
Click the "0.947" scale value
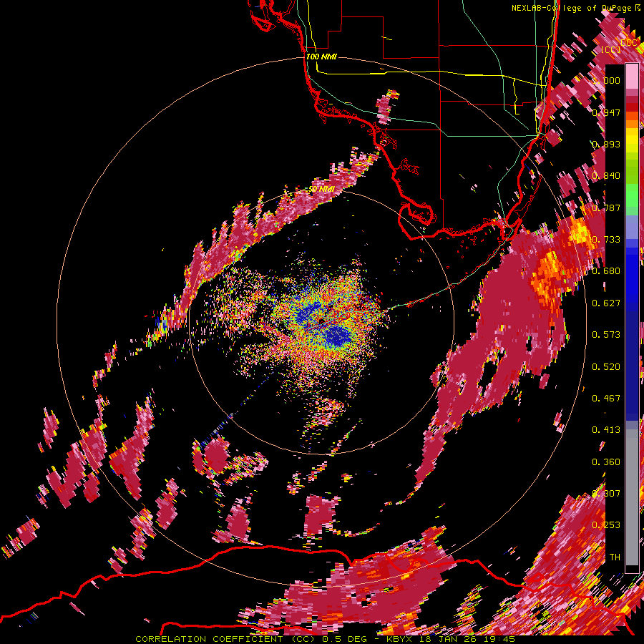pyautogui.click(x=606, y=112)
